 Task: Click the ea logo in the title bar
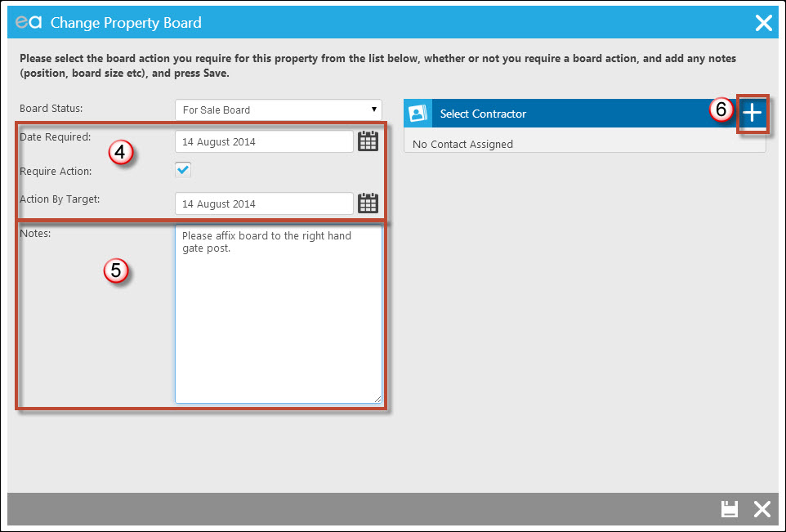coord(29,22)
